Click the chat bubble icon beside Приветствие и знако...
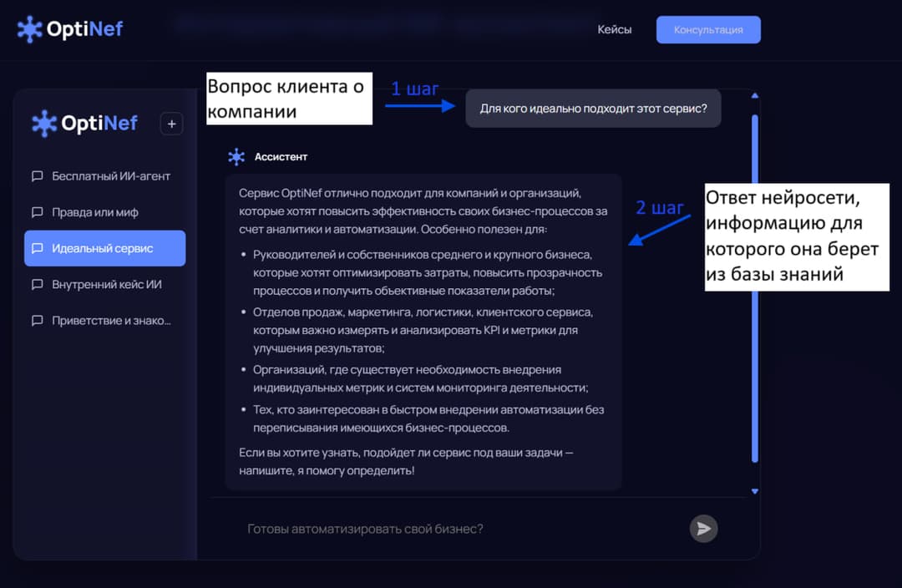Viewport: 902px width, 588px height. [x=36, y=320]
